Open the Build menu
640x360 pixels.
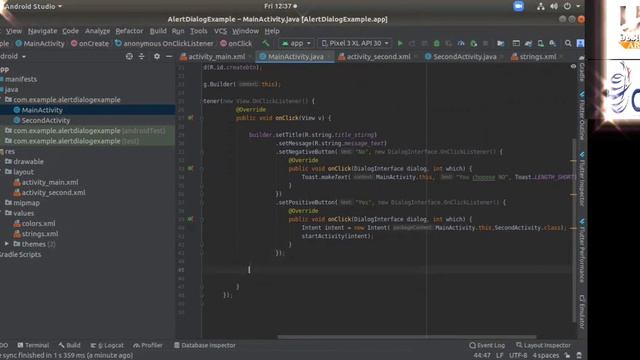point(158,31)
